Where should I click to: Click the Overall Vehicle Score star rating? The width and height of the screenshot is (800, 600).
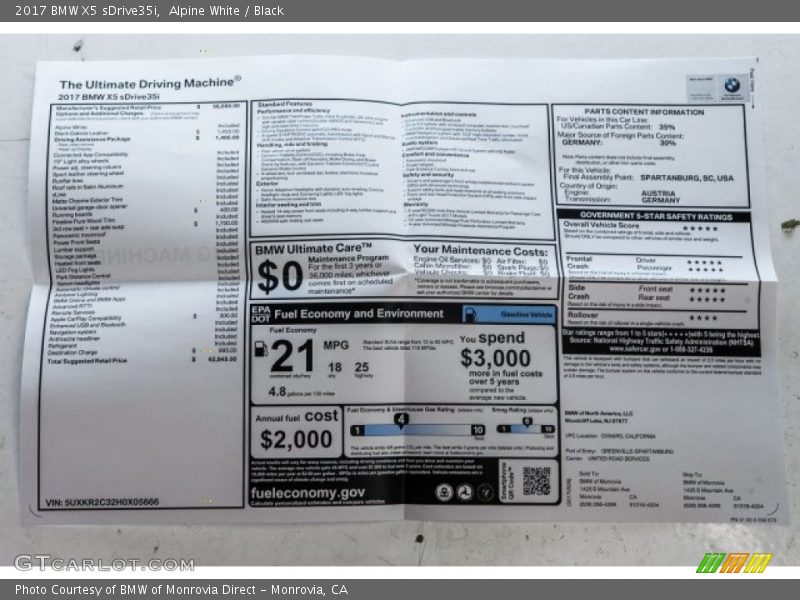pos(700,229)
